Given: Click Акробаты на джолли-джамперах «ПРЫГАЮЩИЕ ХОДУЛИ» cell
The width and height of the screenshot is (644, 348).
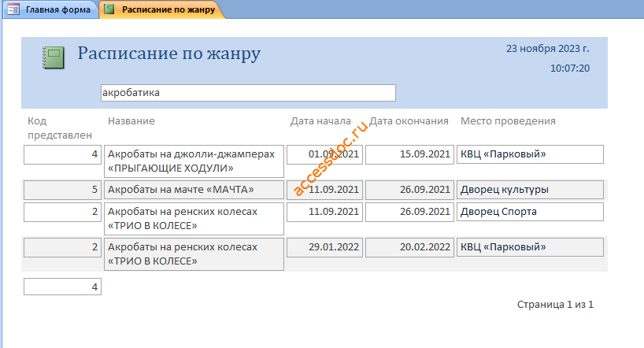Looking at the screenshot, I should click(194, 161).
